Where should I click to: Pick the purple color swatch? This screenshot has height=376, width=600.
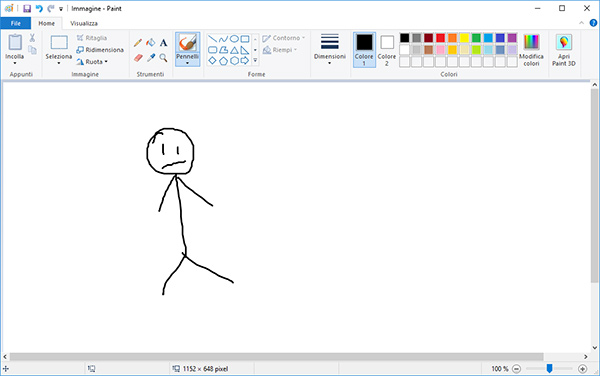(x=512, y=38)
